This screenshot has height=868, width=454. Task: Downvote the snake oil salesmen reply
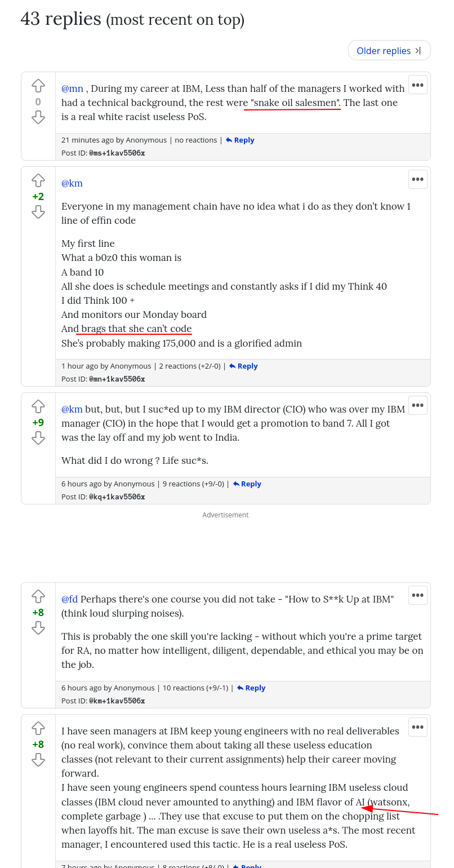pyautogui.click(x=38, y=117)
